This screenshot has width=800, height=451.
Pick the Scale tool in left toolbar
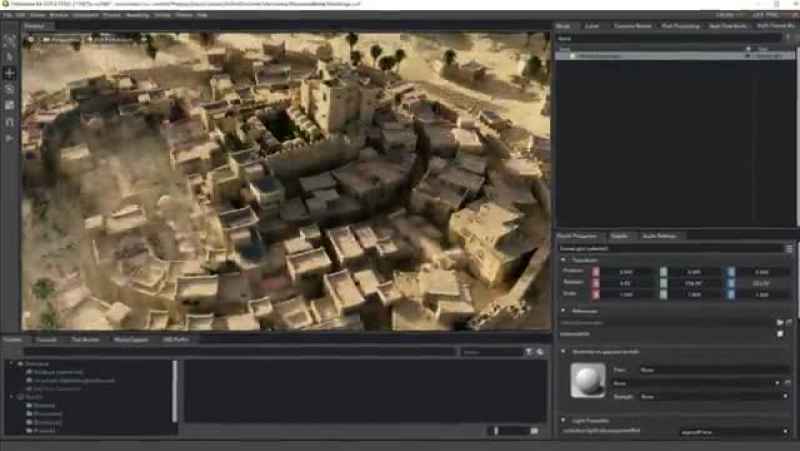point(9,105)
